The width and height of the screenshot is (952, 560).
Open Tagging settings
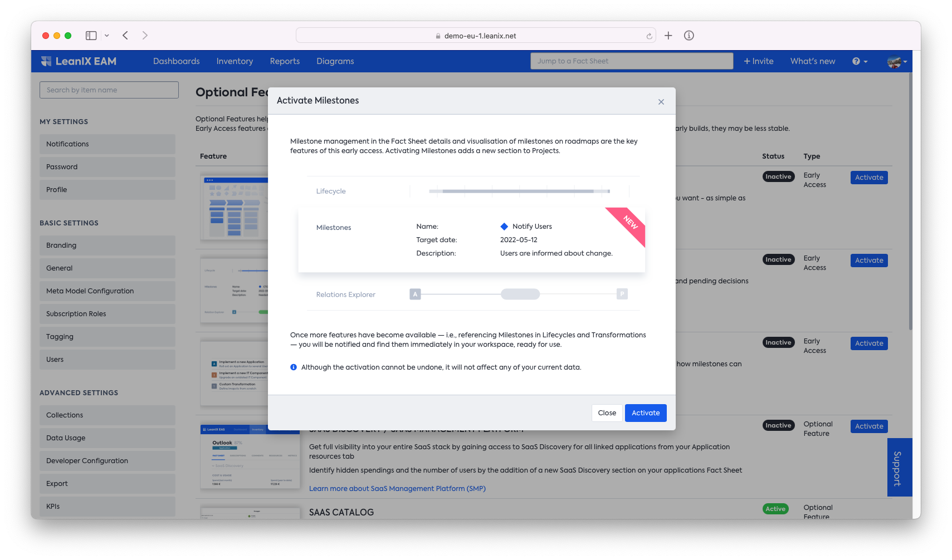108,337
